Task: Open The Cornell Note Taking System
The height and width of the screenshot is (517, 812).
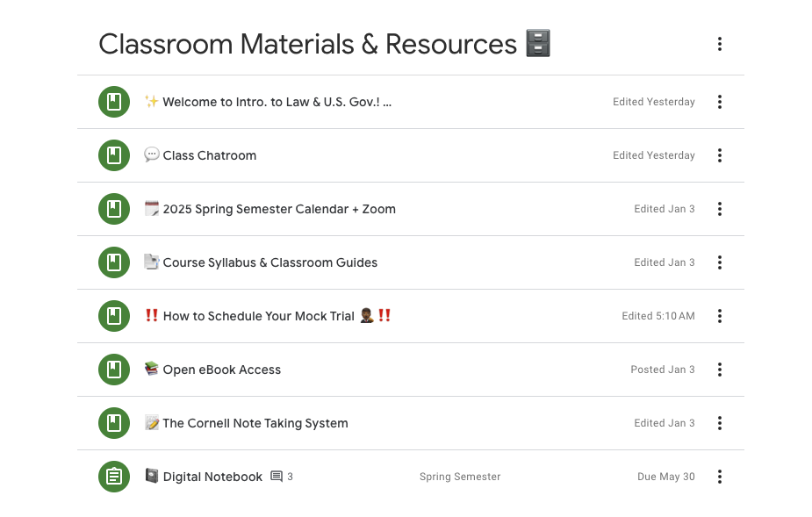Action: coord(411,423)
